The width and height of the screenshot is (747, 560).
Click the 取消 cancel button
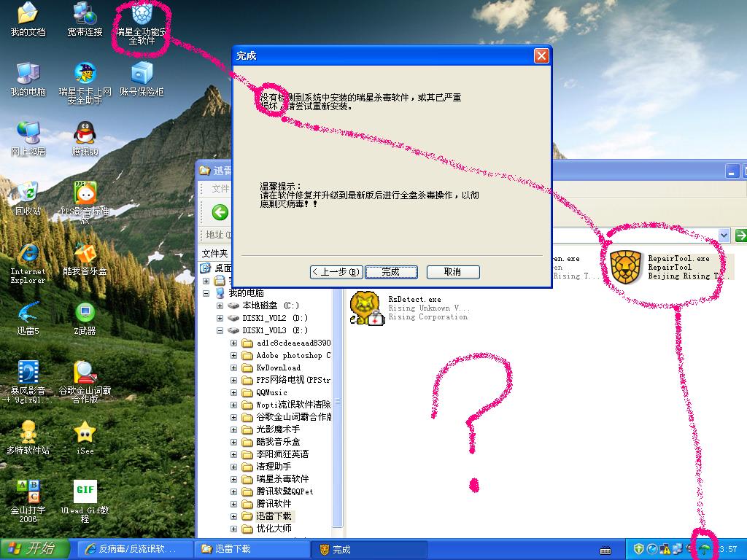tap(452, 272)
